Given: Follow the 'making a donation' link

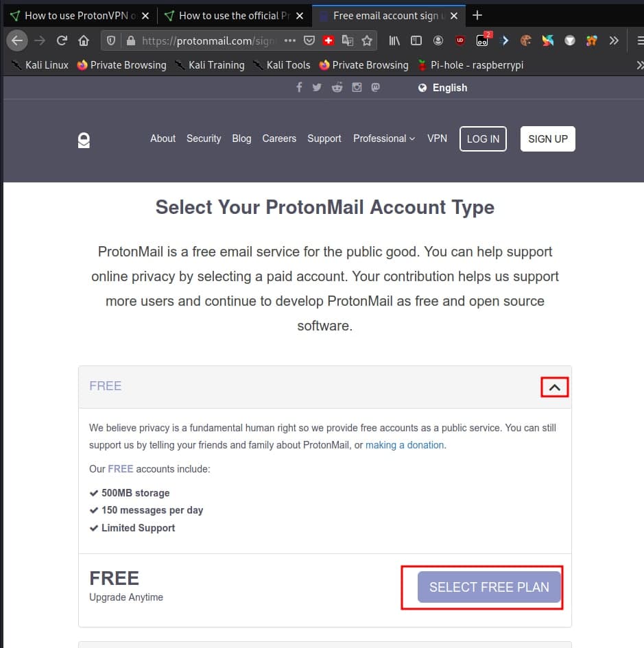Looking at the screenshot, I should pyautogui.click(x=405, y=445).
